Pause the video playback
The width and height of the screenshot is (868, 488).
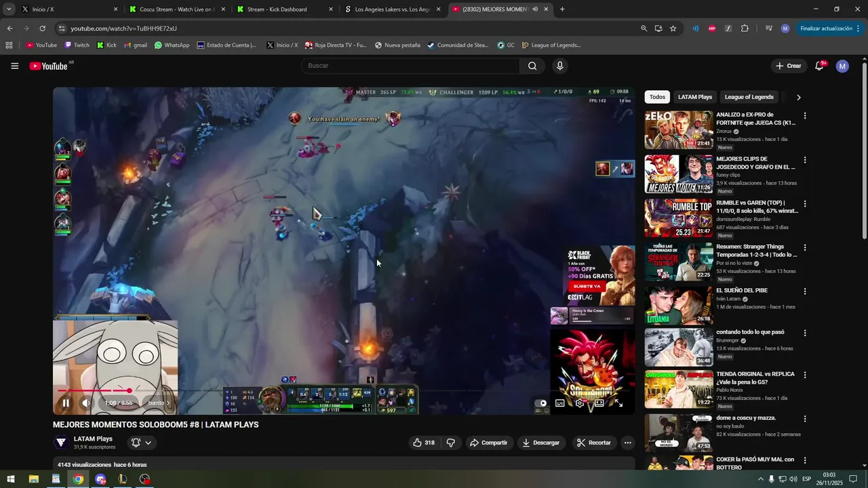tap(66, 403)
